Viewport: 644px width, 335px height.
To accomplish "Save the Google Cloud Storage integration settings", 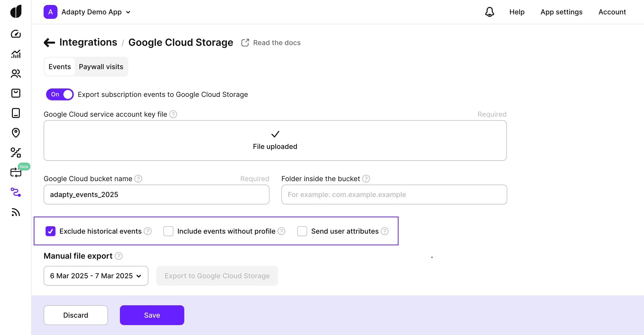I will point(152,315).
